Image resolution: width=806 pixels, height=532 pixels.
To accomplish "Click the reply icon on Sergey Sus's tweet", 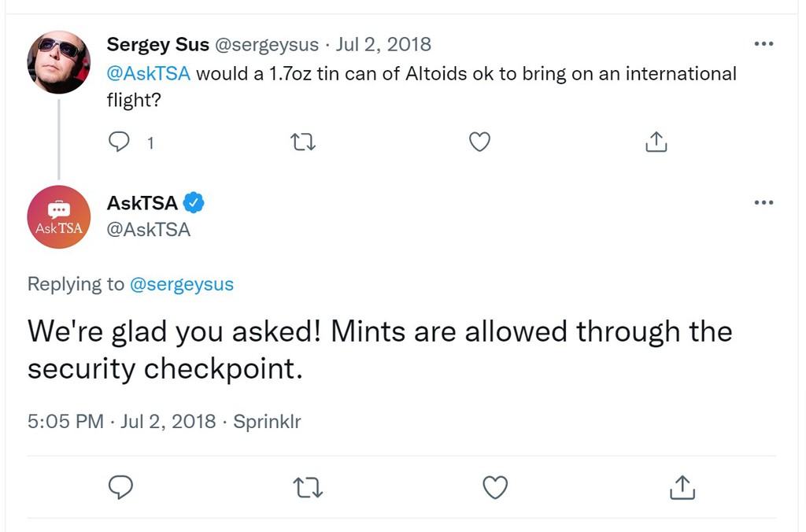I will pos(118,142).
